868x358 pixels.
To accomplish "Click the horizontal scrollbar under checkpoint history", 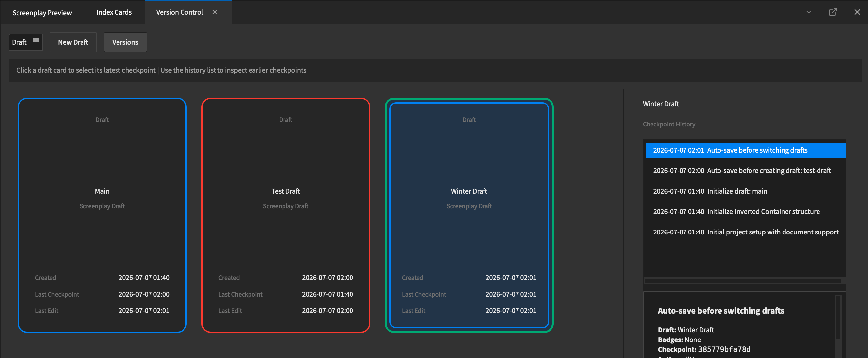I will pos(743,281).
